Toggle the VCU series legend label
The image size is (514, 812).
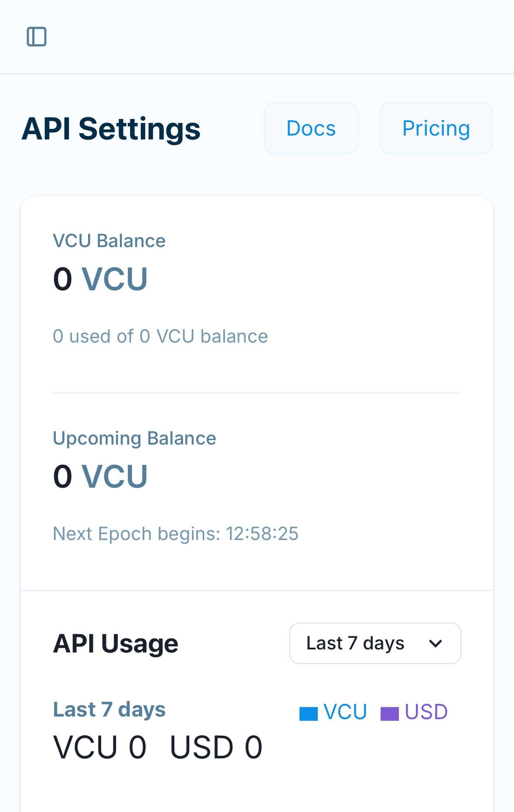tap(345, 712)
